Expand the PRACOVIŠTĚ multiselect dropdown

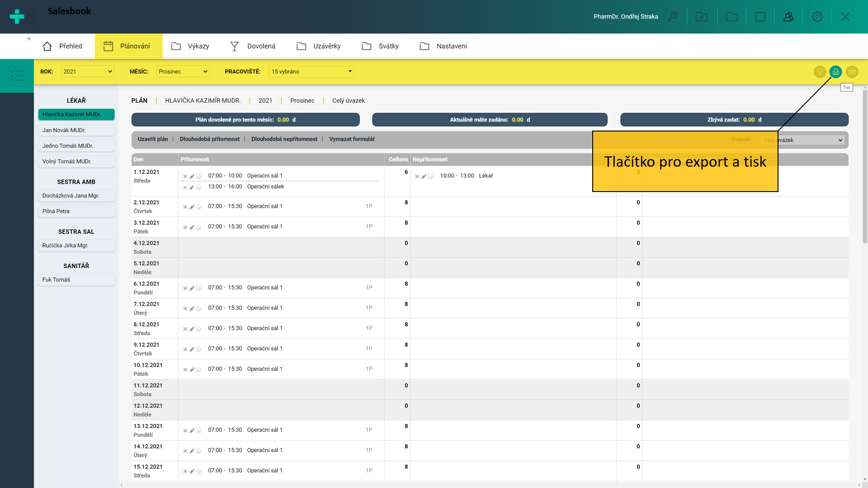pyautogui.click(x=311, y=71)
